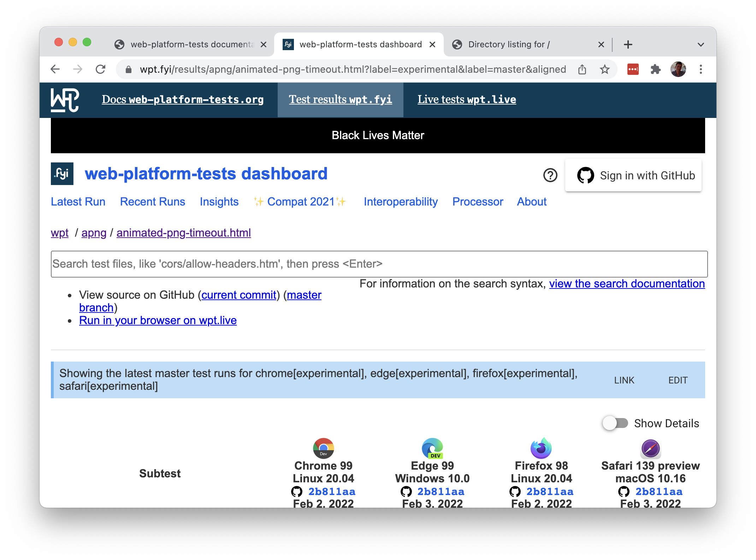Open Test results wpt.fyi nav link

341,100
